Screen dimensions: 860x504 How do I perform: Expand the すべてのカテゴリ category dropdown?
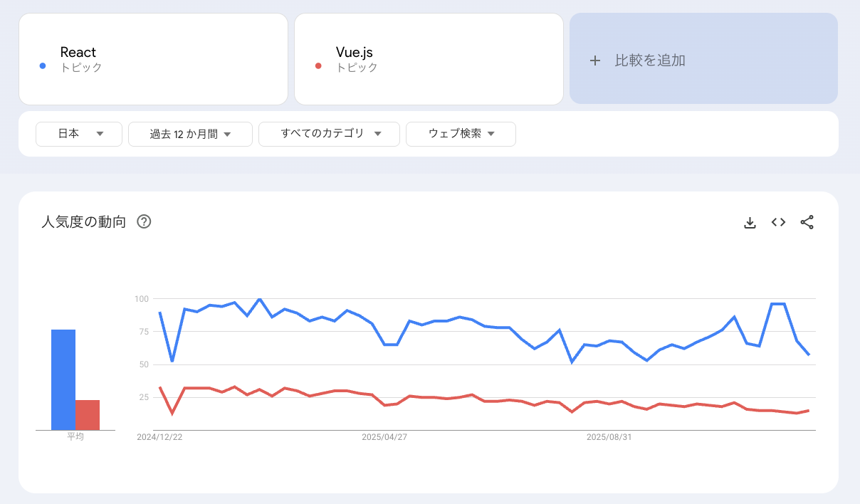point(328,134)
